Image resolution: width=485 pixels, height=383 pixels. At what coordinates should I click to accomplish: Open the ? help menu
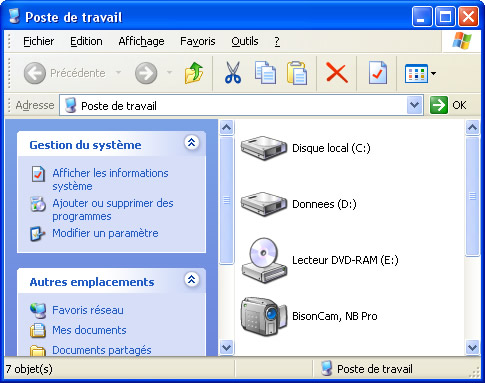[277, 41]
